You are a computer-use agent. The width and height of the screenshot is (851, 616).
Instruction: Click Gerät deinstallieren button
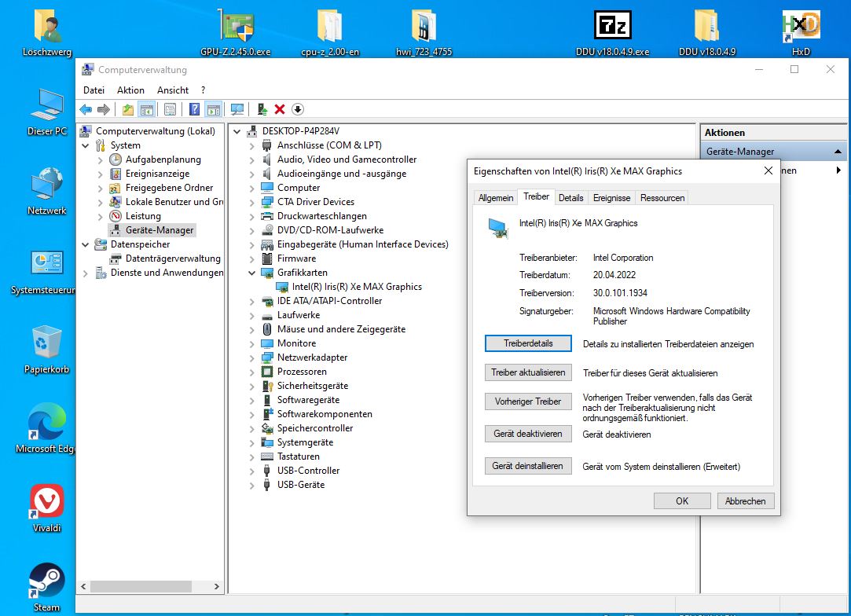pos(528,466)
